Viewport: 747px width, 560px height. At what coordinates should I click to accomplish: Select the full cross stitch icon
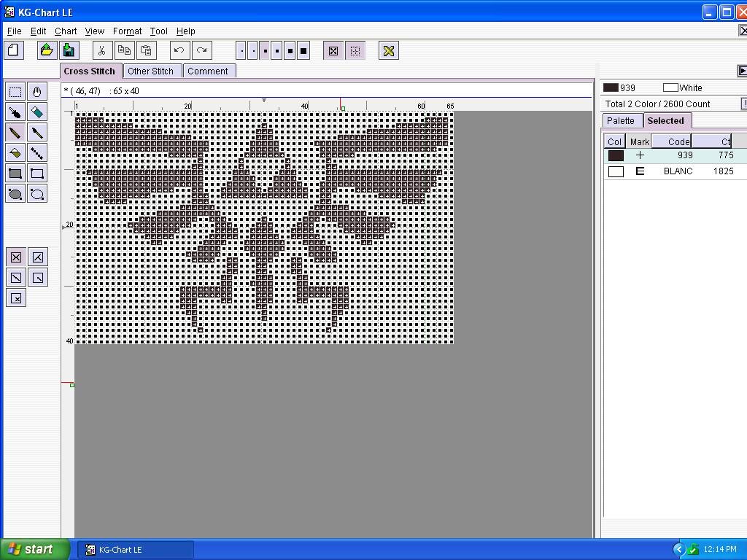(15, 257)
